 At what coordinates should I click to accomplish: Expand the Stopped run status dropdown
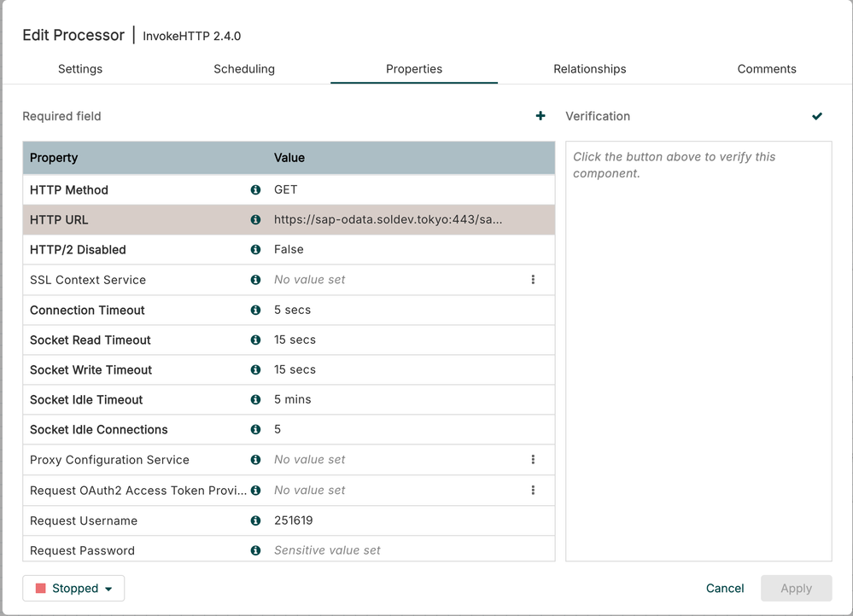pyautogui.click(x=73, y=589)
